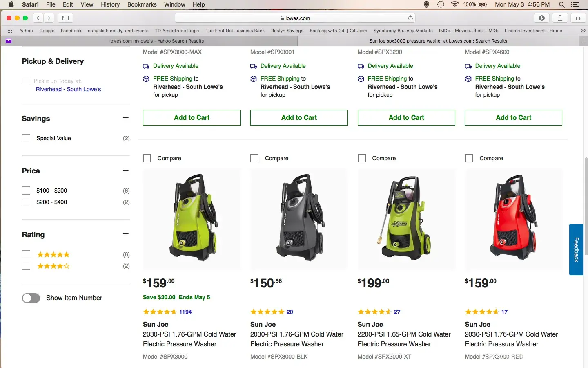Click the Share icon in the toolbar
Image resolution: width=588 pixels, height=368 pixels.
pos(560,18)
